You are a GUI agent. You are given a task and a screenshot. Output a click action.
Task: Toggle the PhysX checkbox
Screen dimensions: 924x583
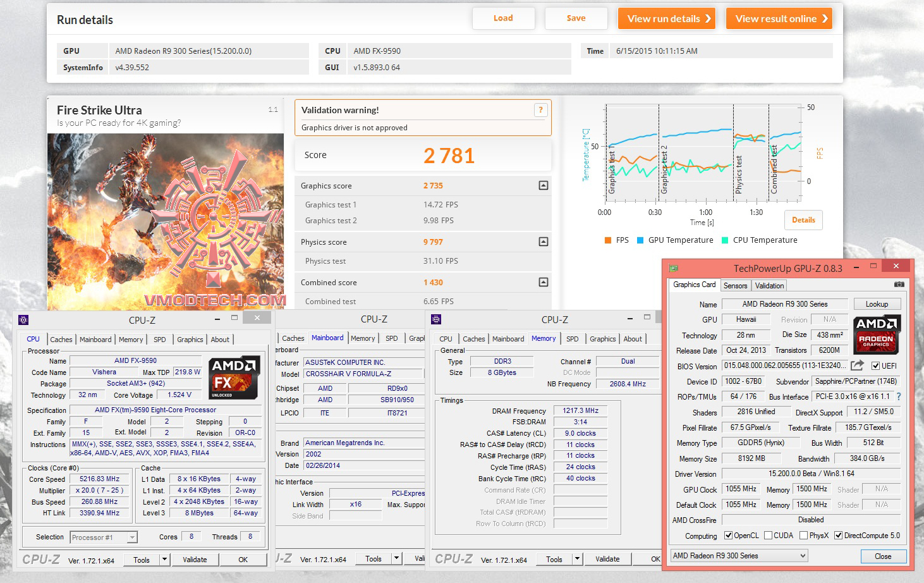803,536
